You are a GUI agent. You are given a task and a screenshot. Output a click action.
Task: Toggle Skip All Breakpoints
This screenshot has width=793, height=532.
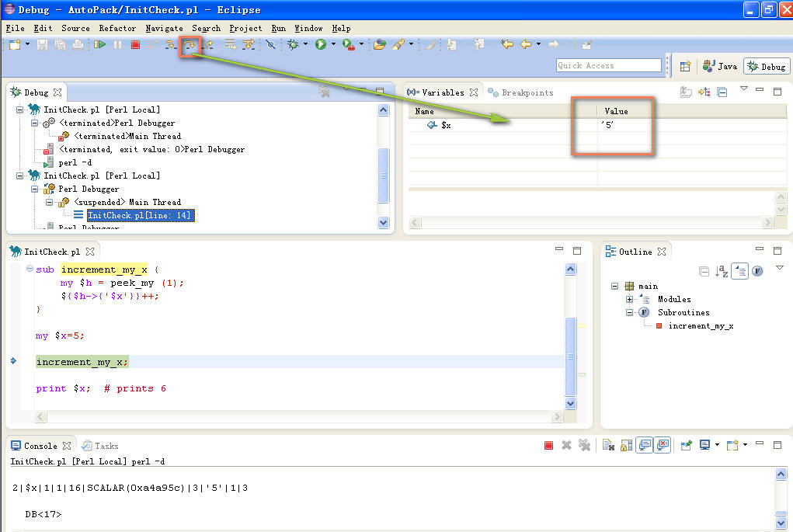(270, 44)
